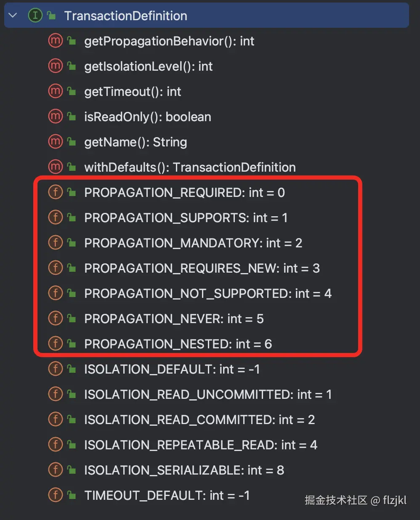The width and height of the screenshot is (420, 520).
Task: Click green lock icon beside ISOLATION_SERIALIZABLE
Action: 72,470
